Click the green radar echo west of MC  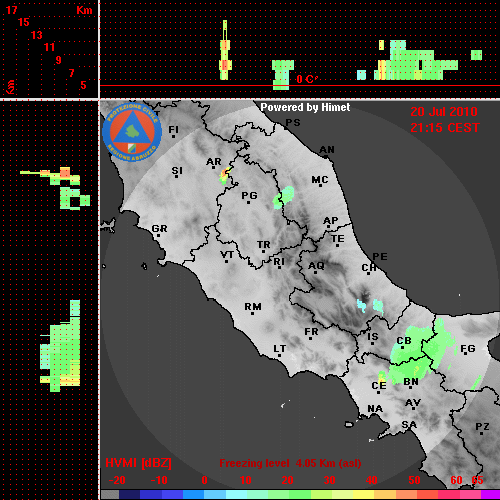tap(284, 197)
